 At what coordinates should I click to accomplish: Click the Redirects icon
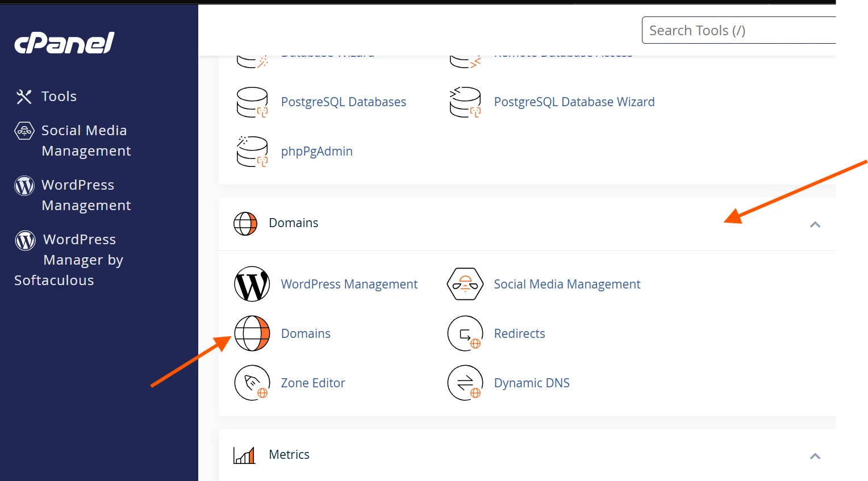click(x=465, y=333)
